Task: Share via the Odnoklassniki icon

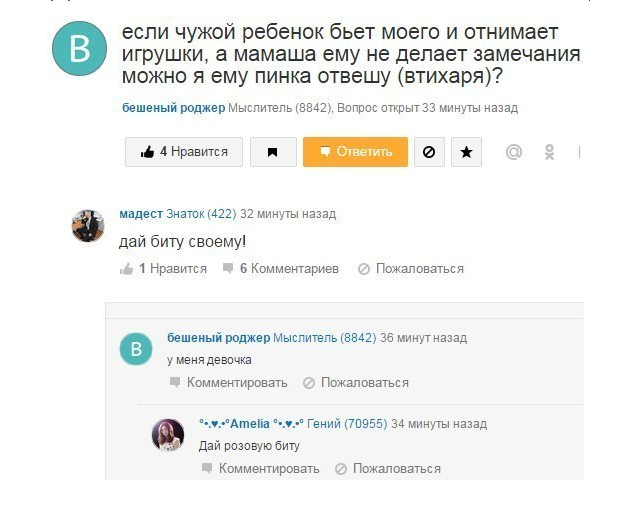Action: (x=548, y=152)
